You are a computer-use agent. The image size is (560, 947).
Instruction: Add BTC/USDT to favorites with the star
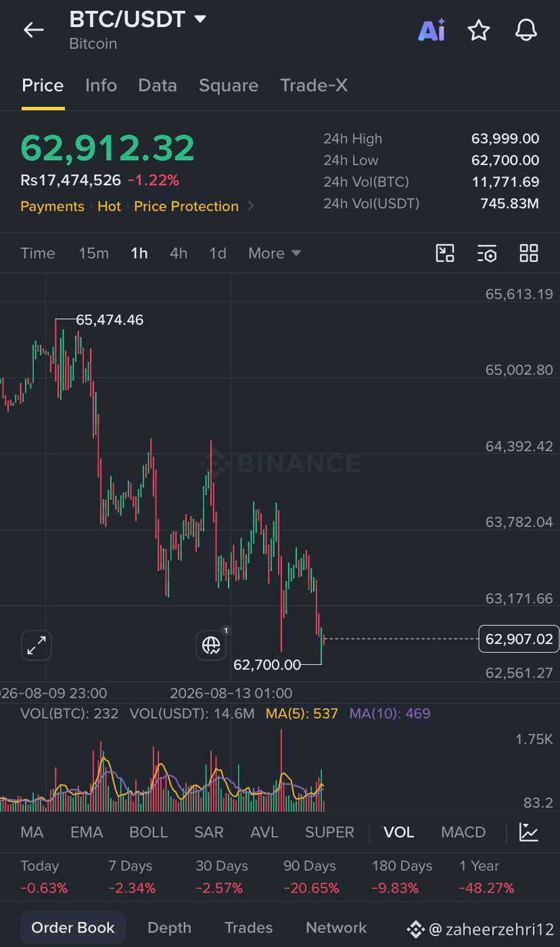point(479,30)
